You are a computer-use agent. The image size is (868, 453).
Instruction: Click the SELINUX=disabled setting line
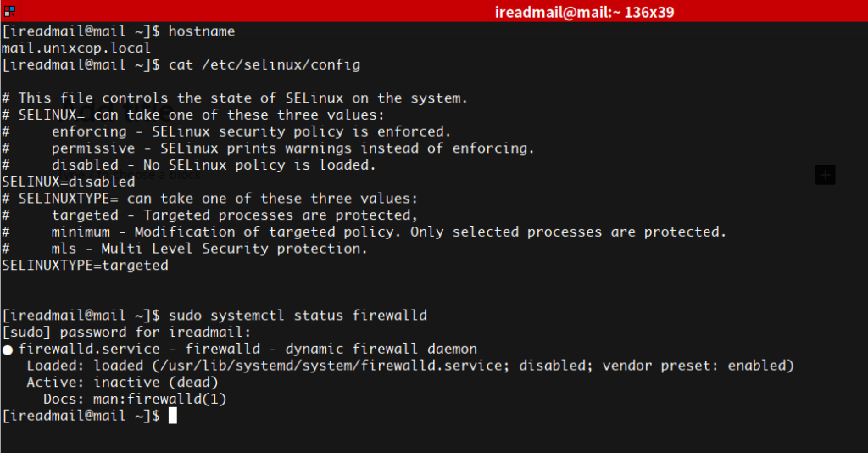(x=68, y=182)
